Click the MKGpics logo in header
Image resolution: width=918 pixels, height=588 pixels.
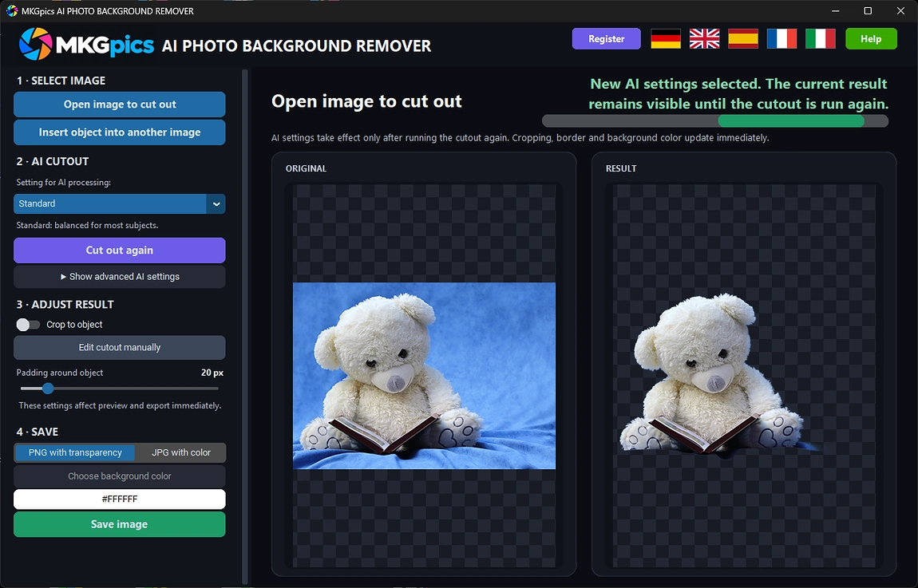[86, 45]
